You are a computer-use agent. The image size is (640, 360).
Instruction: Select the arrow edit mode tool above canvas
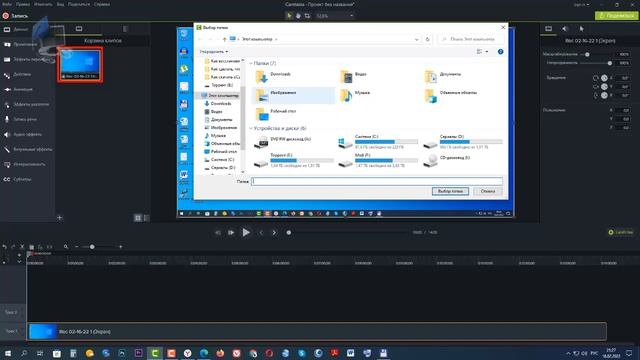[x=289, y=16]
